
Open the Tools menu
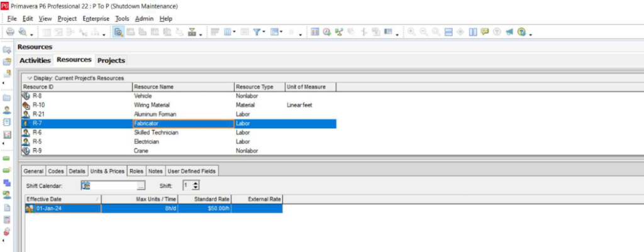(122, 18)
